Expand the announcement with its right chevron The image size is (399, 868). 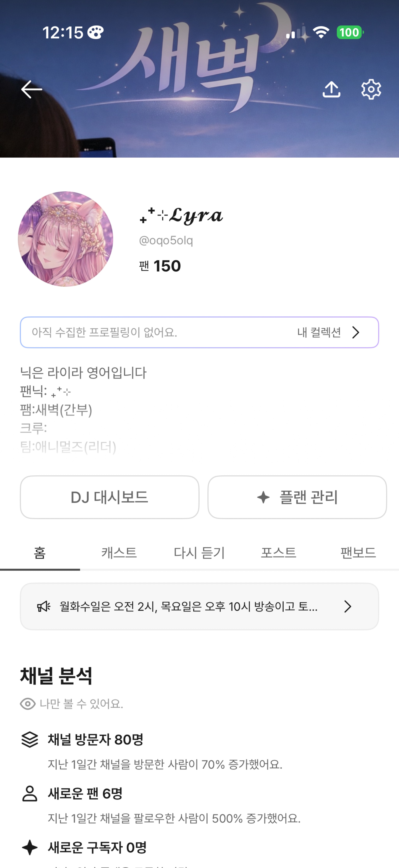(x=347, y=607)
